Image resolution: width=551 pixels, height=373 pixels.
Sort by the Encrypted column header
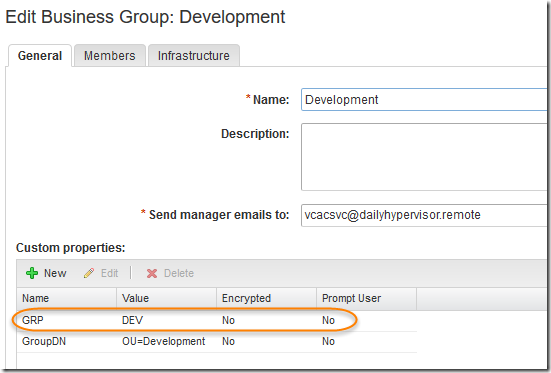[x=267, y=298]
